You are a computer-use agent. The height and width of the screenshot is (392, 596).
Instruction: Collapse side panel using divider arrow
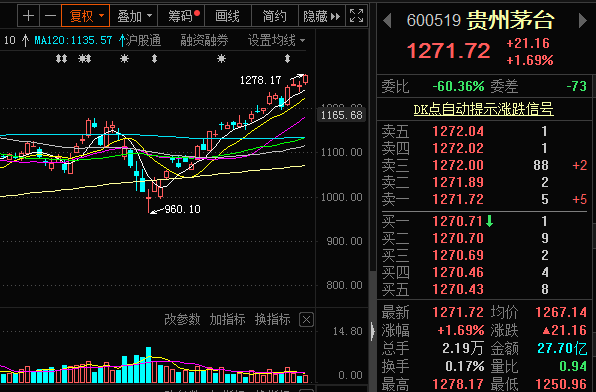[x=372, y=331]
